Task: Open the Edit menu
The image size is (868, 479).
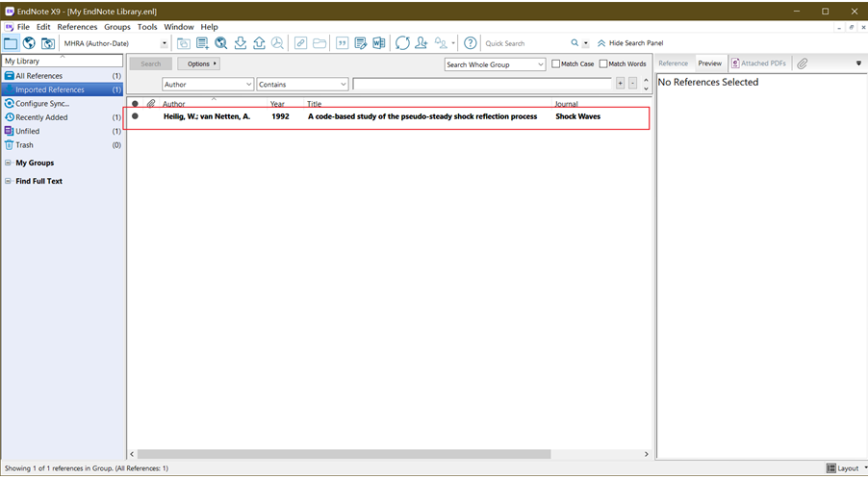Action: [43, 27]
